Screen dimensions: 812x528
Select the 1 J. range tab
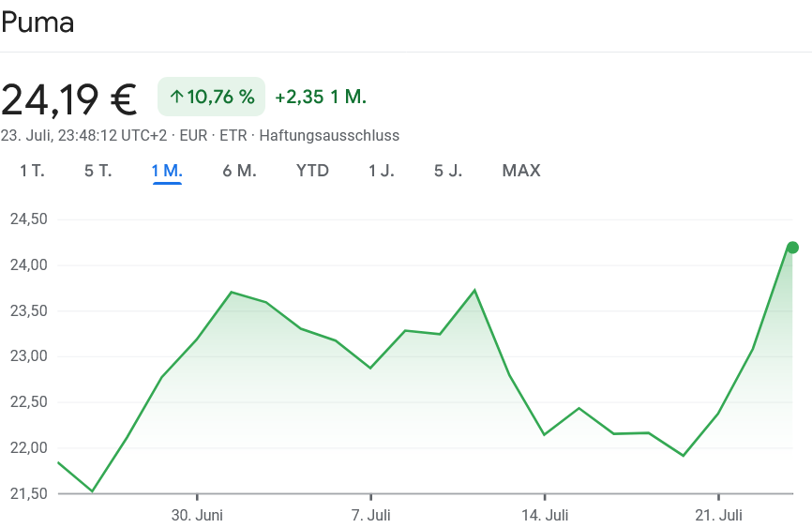point(381,171)
